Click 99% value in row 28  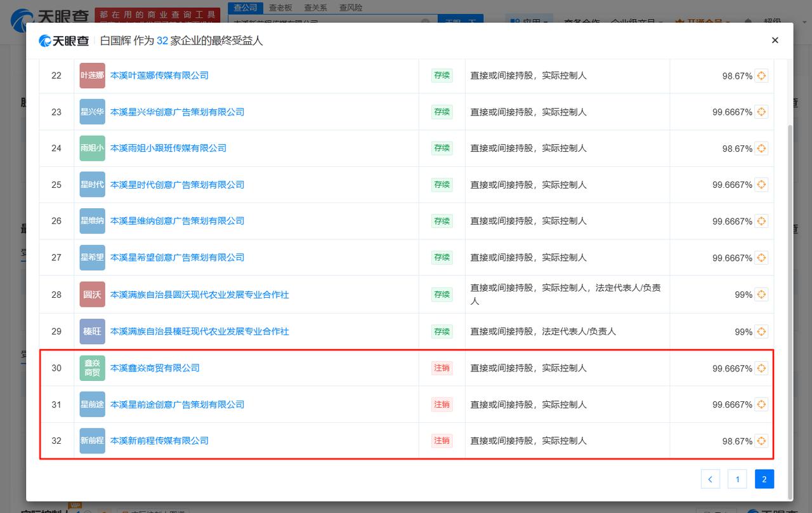(x=743, y=295)
